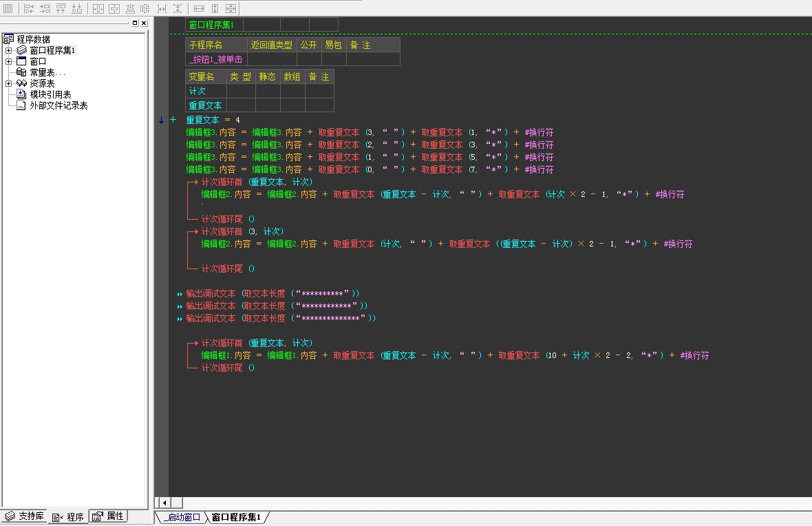Click the 程序数据 root node icon

[8, 39]
